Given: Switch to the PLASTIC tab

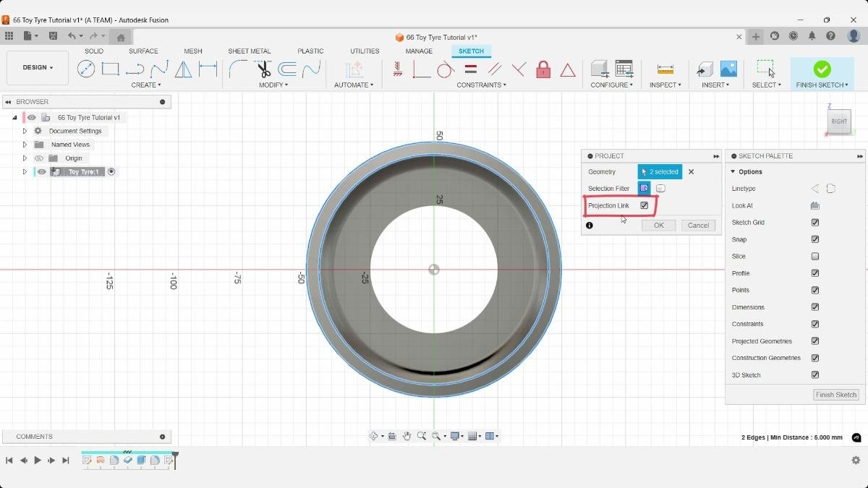Looking at the screenshot, I should click(310, 51).
